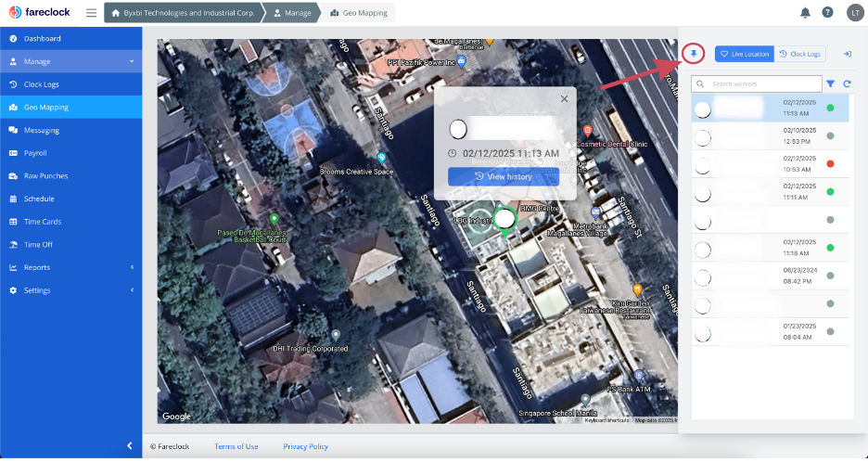Click the Cosmetic Dental Clinic map pin
The image size is (868, 462).
coord(588,131)
